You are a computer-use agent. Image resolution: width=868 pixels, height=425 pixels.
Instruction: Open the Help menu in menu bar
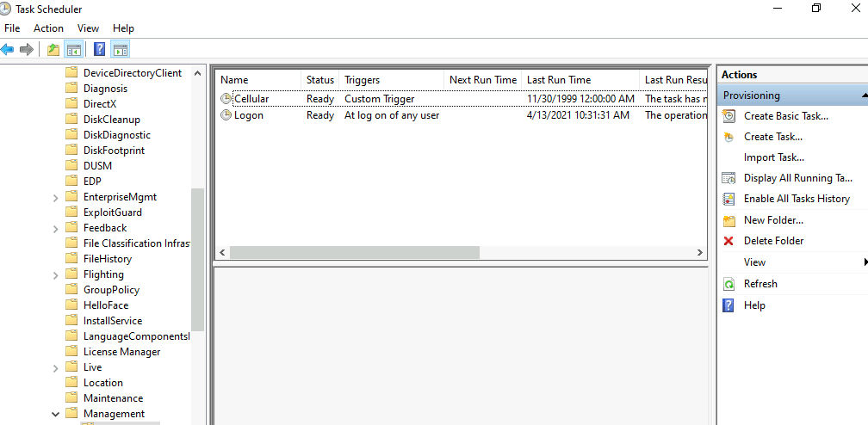123,28
